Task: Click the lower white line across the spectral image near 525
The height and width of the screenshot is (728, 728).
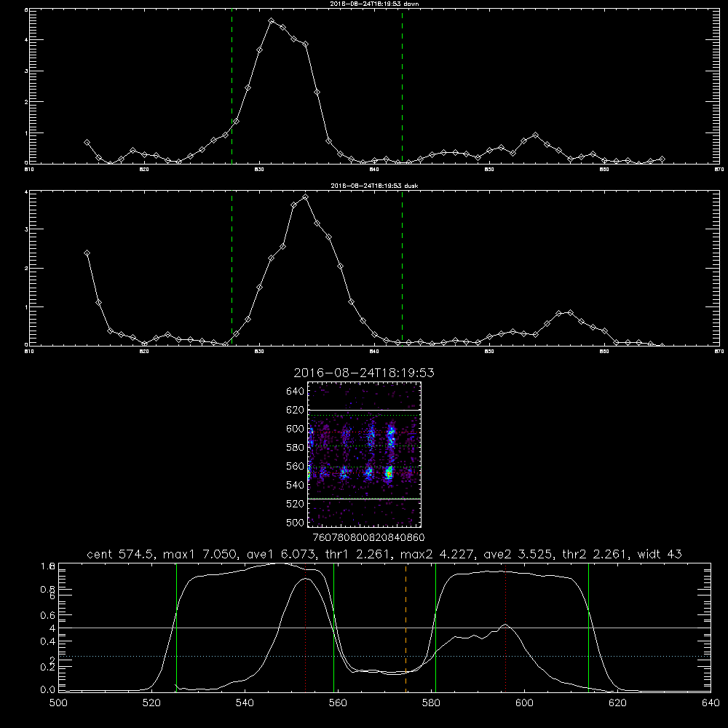Action: pyautogui.click(x=364, y=499)
